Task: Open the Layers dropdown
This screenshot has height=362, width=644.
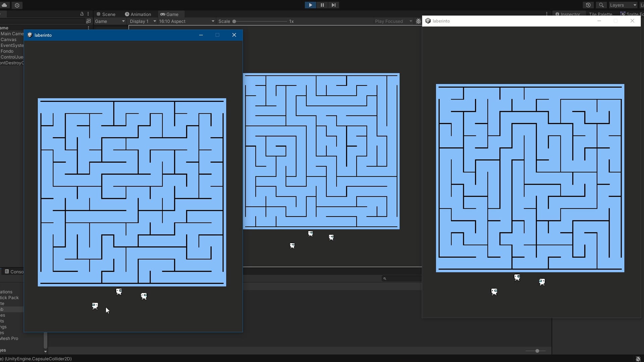Action: click(x=622, y=5)
